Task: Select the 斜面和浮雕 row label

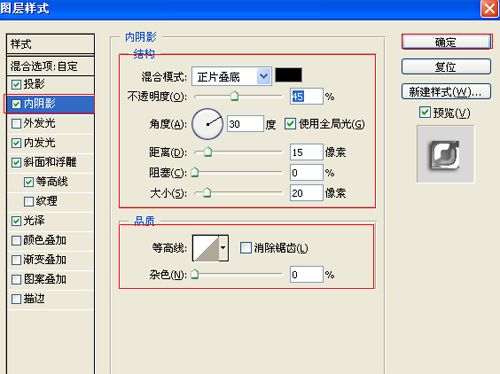Action: [50, 162]
